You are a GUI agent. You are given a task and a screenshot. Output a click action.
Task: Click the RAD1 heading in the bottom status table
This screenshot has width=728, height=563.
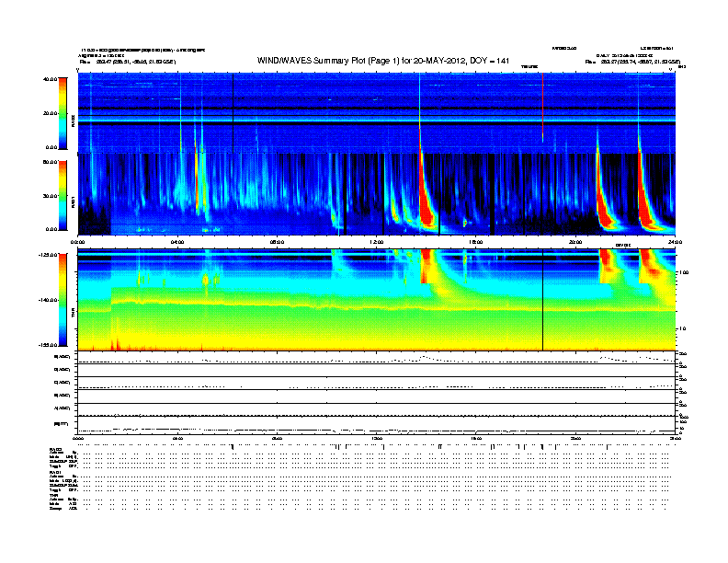point(56,473)
